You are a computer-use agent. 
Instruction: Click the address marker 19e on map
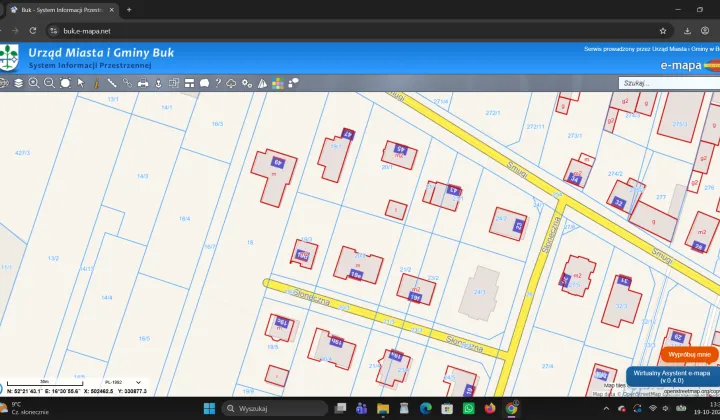(356, 274)
